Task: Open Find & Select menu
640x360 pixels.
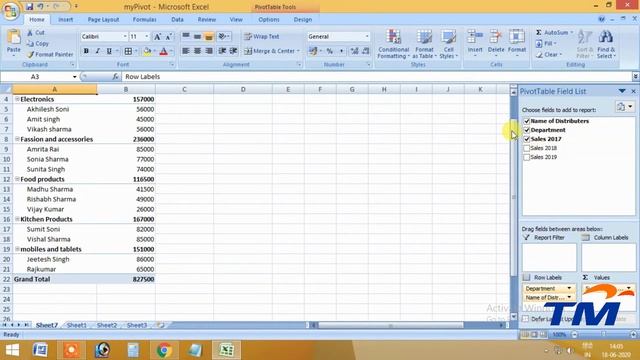Action: [606, 44]
